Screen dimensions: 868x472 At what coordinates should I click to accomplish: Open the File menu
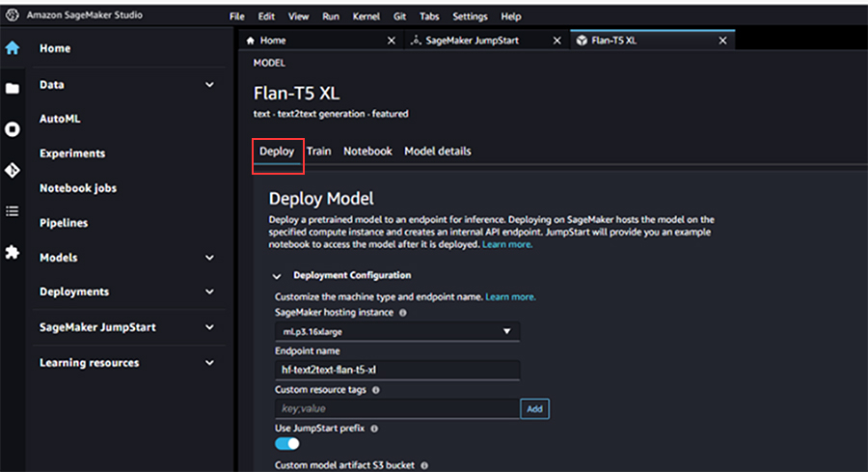pyautogui.click(x=237, y=16)
